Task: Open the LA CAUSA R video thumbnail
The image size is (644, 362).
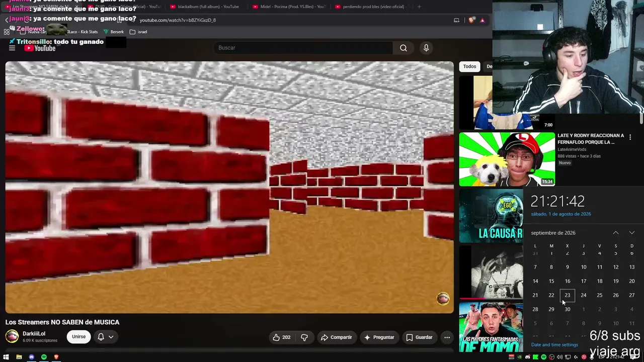Action: (491, 216)
